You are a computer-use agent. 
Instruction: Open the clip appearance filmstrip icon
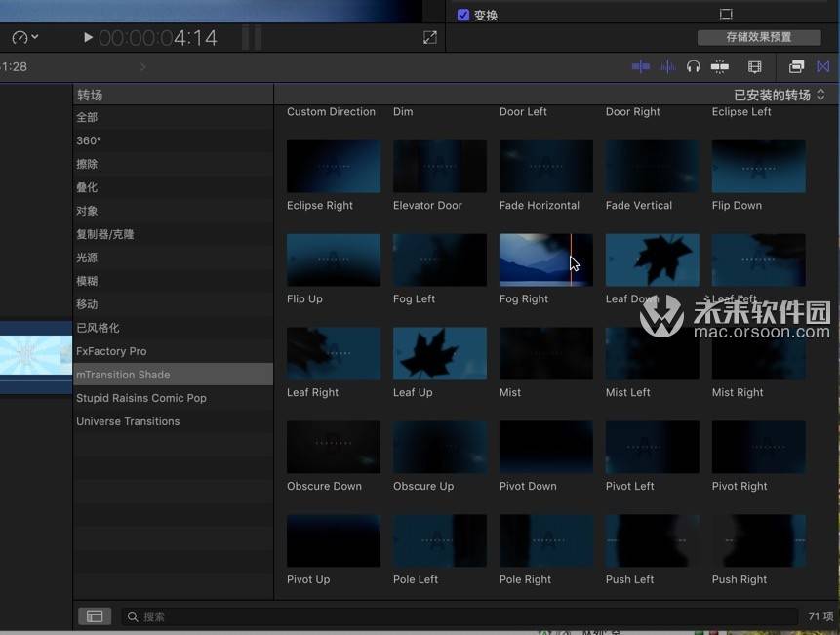(x=754, y=66)
